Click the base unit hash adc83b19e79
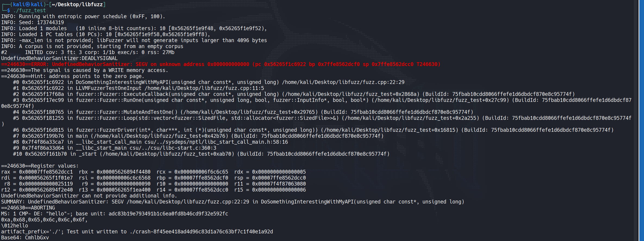644x241 pixels. tap(168, 214)
